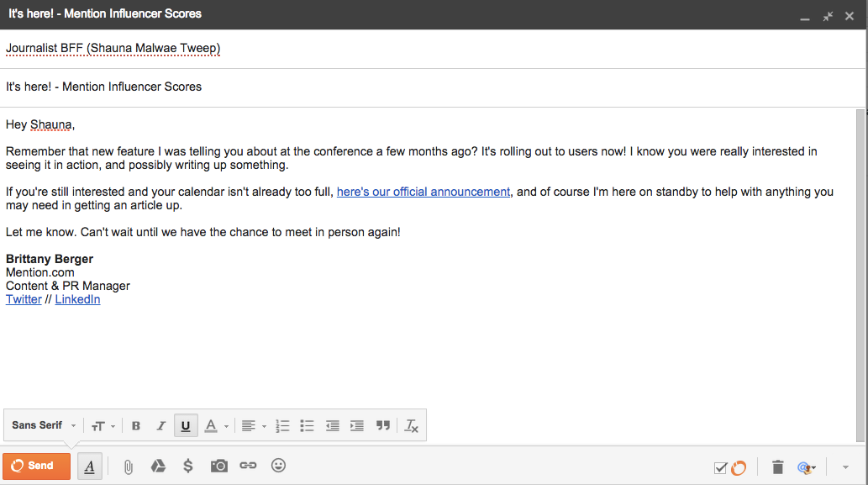Image resolution: width=868 pixels, height=485 pixels.
Task: Open the emoji smiley picker
Action: 278,466
